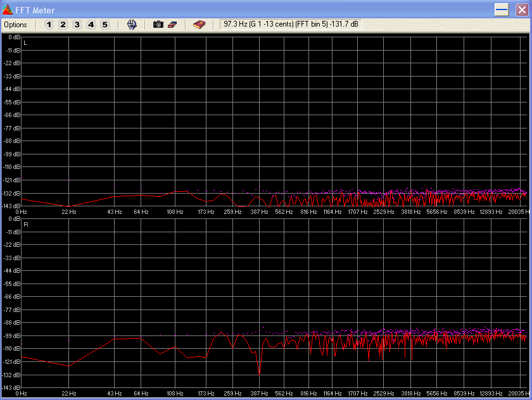Viewport: 532px width, 400px height.
Task: Select preset button 3
Action: coord(77,25)
